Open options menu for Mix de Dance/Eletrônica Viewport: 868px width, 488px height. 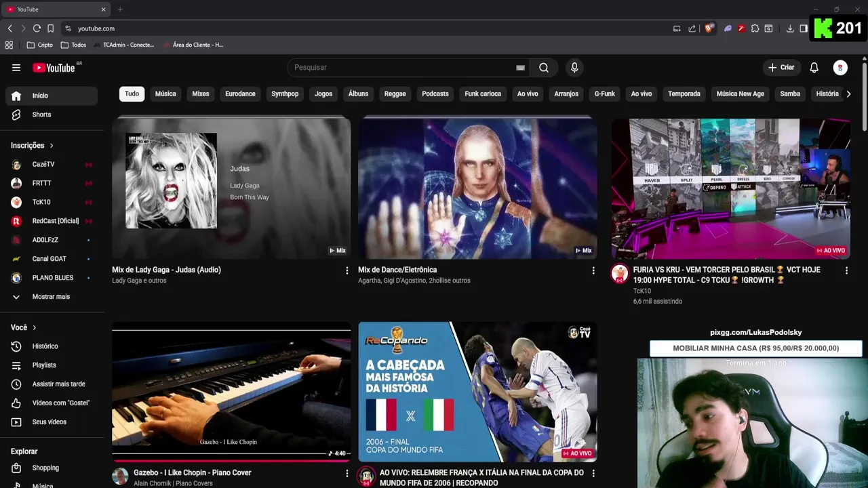[x=593, y=270]
